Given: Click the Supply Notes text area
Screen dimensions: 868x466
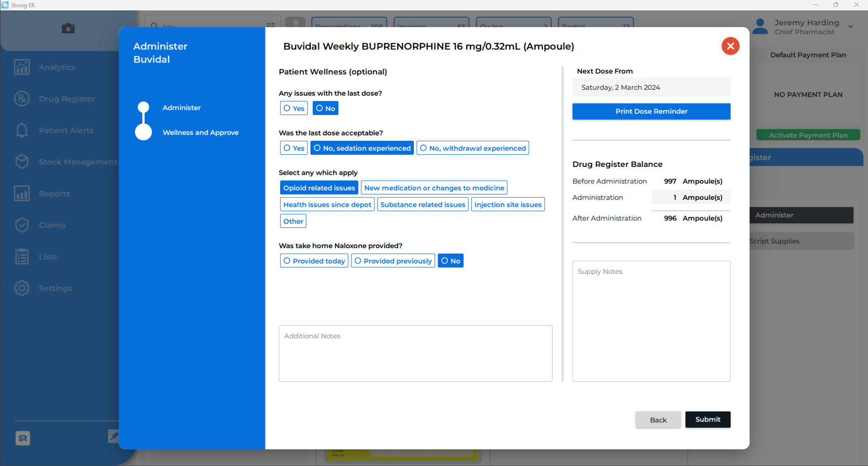Looking at the screenshot, I should (651, 321).
